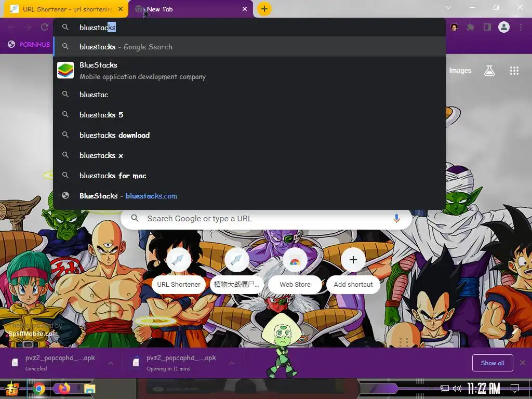This screenshot has height=399, width=532.
Task: Choose the 'bluestacks download' suggestion
Action: 249,135
